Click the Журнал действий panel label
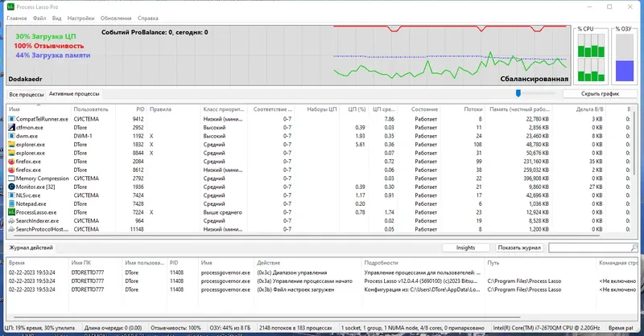This screenshot has width=644, height=336. coord(31,248)
